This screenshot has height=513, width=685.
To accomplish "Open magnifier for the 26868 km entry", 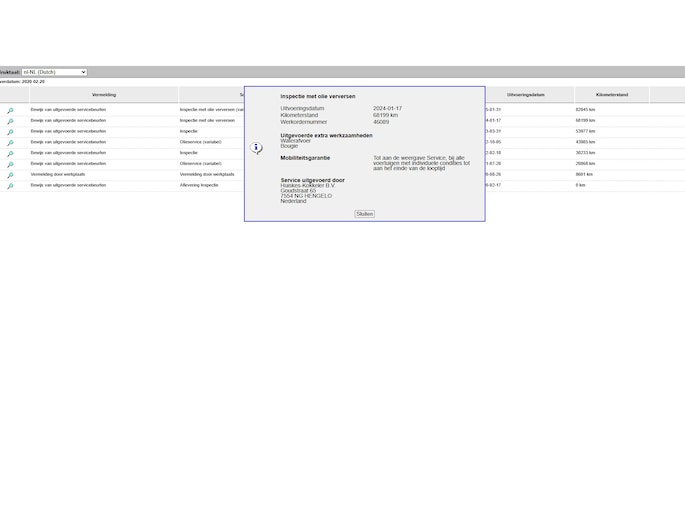I will tap(10, 164).
